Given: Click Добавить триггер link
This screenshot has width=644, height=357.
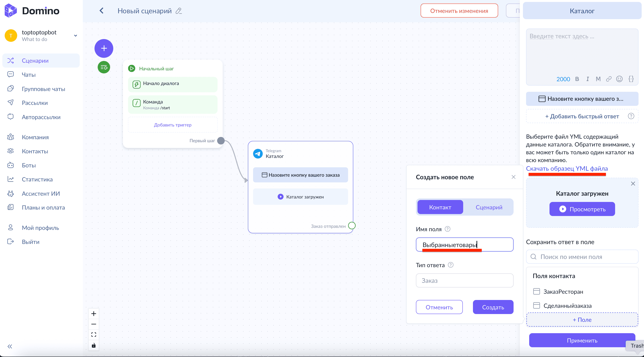Looking at the screenshot, I should click(x=172, y=125).
